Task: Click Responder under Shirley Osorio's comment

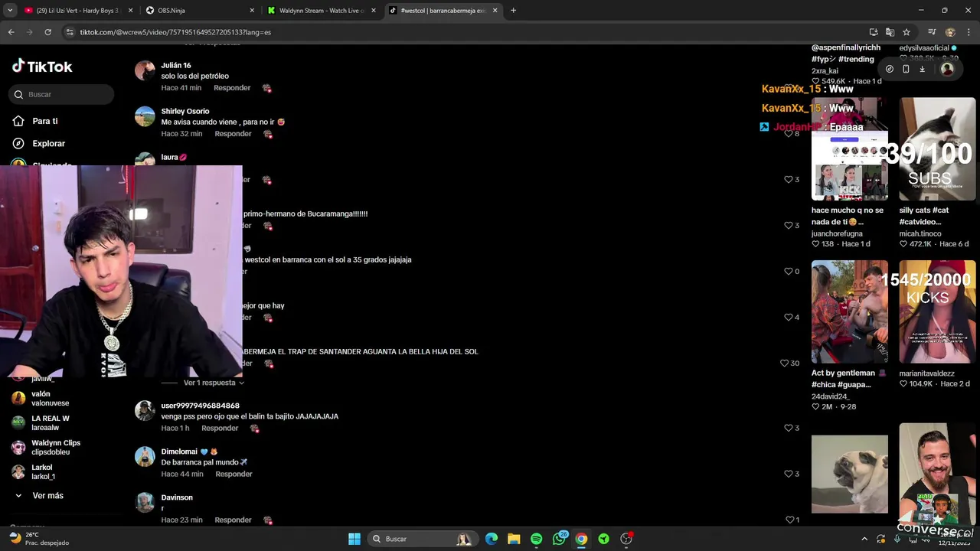Action: tap(234, 134)
